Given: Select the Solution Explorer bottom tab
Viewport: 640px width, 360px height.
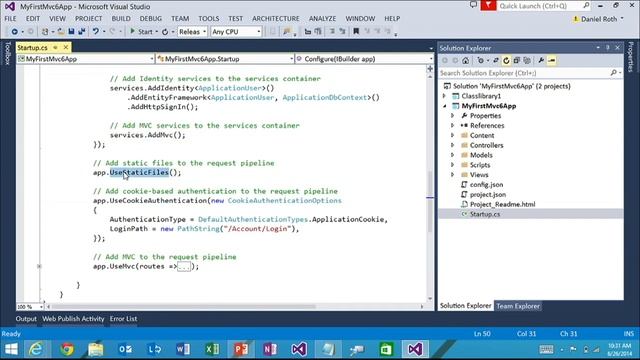Looking at the screenshot, I should (x=465, y=306).
